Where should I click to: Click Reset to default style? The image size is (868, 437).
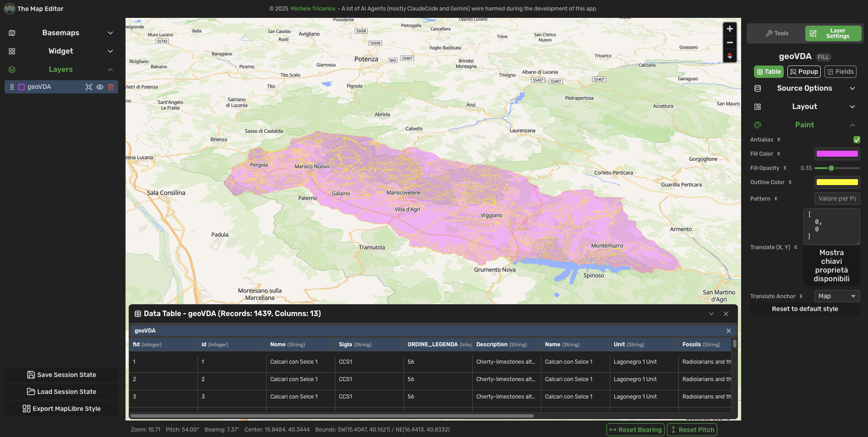click(805, 309)
